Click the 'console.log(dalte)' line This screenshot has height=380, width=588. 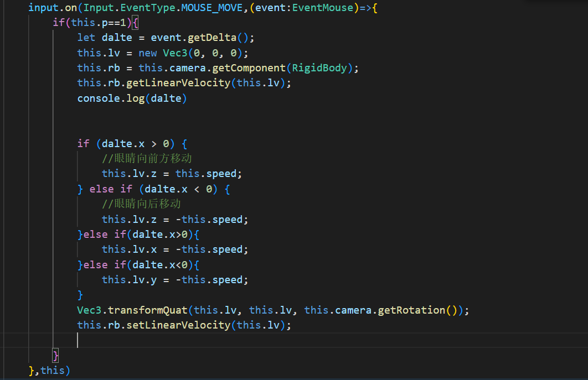point(132,98)
